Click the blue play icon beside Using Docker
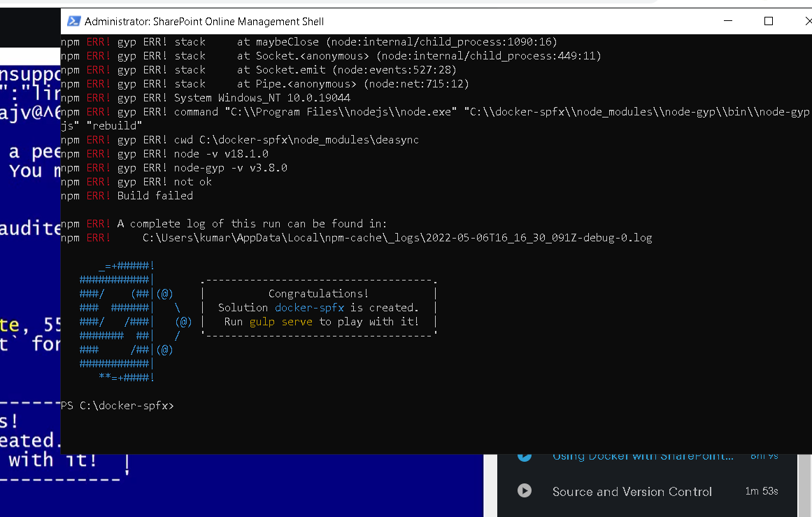Viewport: 812px width, 517px height. coord(524,457)
